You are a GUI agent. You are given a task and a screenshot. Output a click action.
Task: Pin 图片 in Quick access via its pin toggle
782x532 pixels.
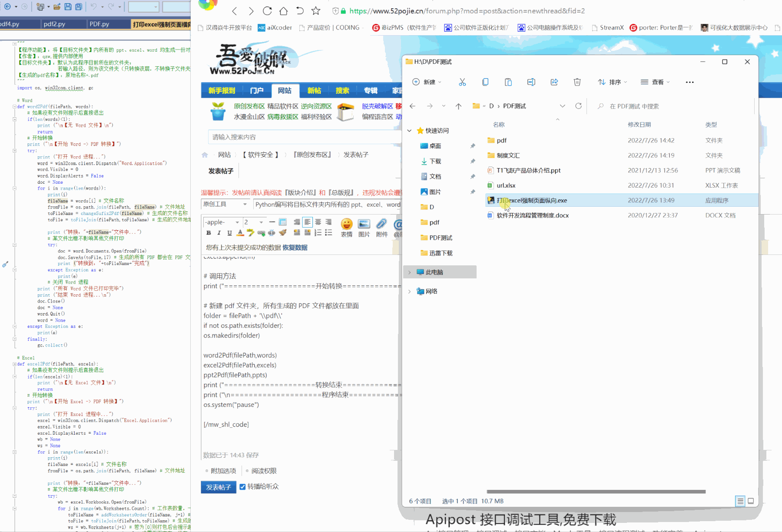click(472, 192)
